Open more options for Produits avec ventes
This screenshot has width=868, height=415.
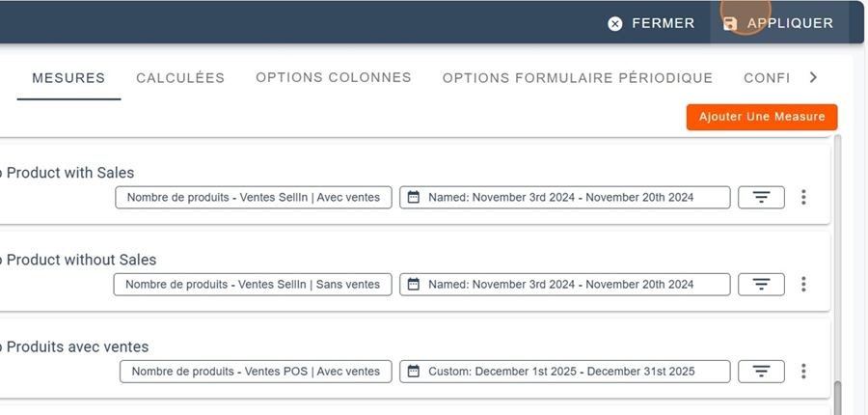tap(803, 371)
